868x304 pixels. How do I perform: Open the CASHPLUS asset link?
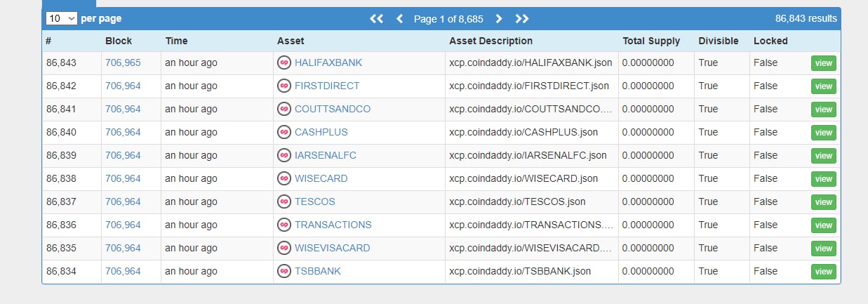click(321, 132)
